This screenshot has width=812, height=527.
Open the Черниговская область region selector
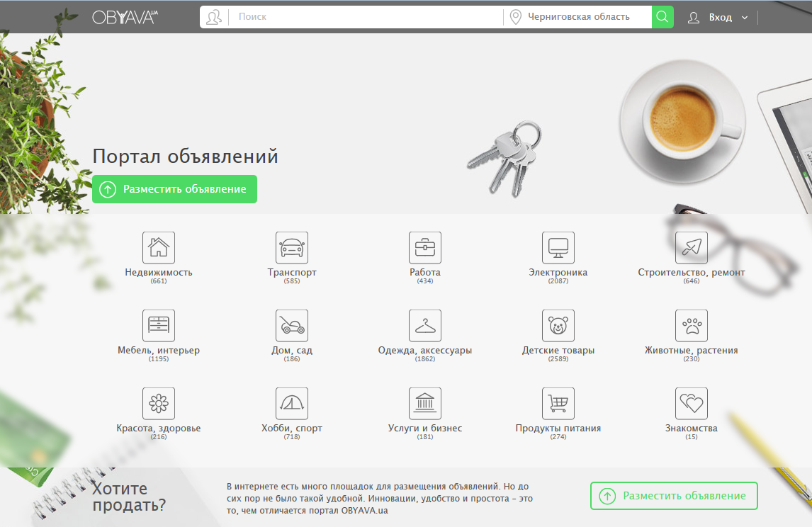click(x=578, y=17)
